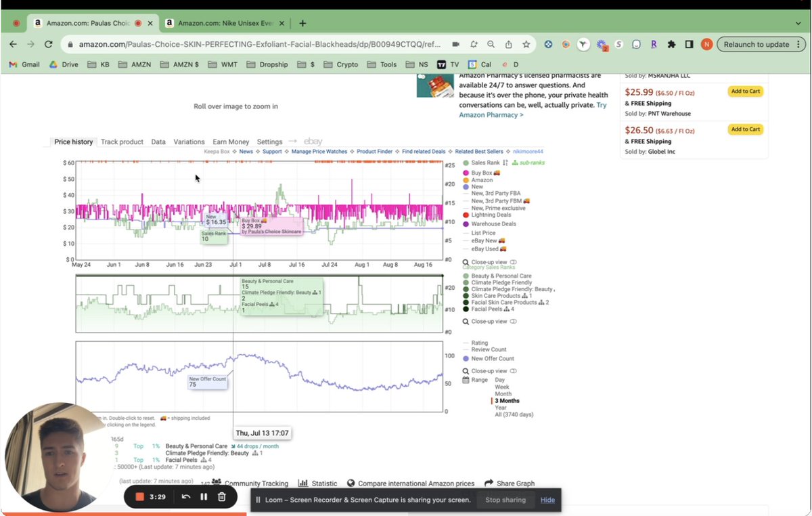Open the S extension icon in the toolbar
Image resolution: width=812 pixels, height=516 pixels.
618,44
